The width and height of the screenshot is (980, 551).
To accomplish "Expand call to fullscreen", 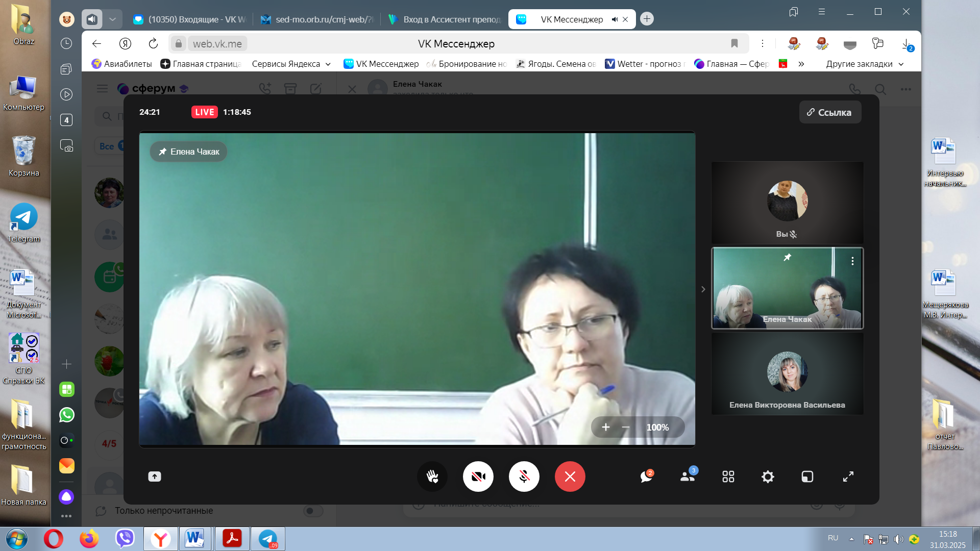I will coord(848,477).
